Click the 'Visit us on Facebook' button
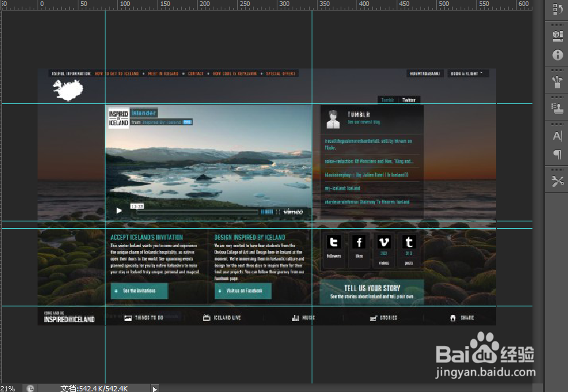 point(243,291)
